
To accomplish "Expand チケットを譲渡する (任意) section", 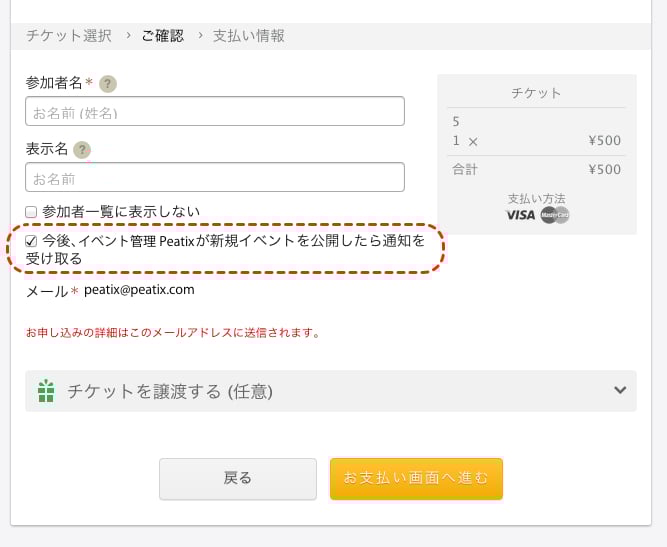I will (x=331, y=391).
